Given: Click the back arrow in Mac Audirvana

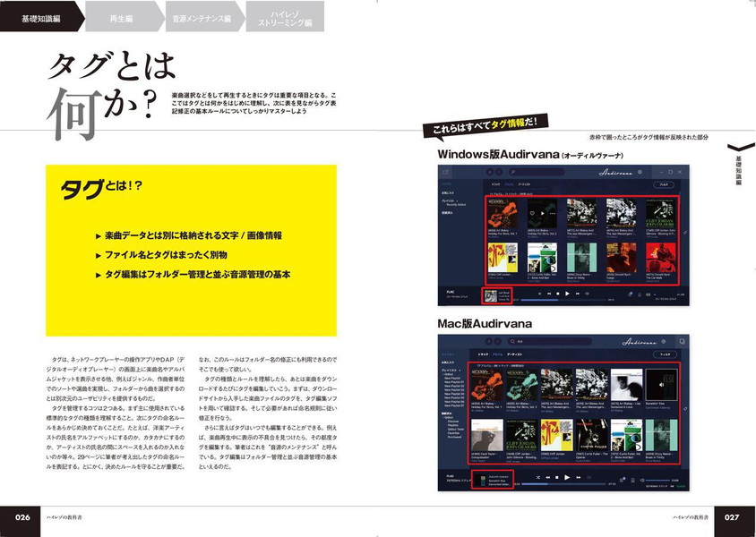Looking at the screenshot, I should 489,341.
